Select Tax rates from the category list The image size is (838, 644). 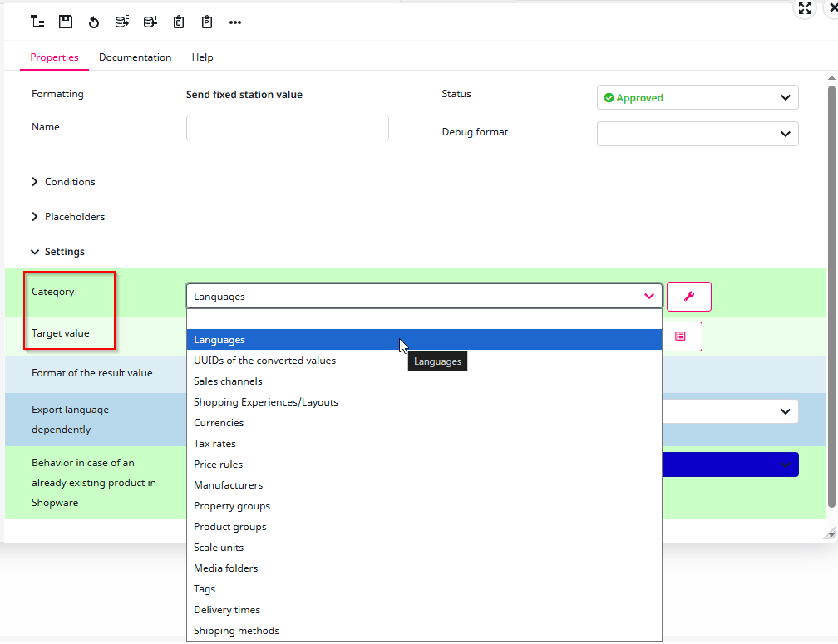[214, 443]
